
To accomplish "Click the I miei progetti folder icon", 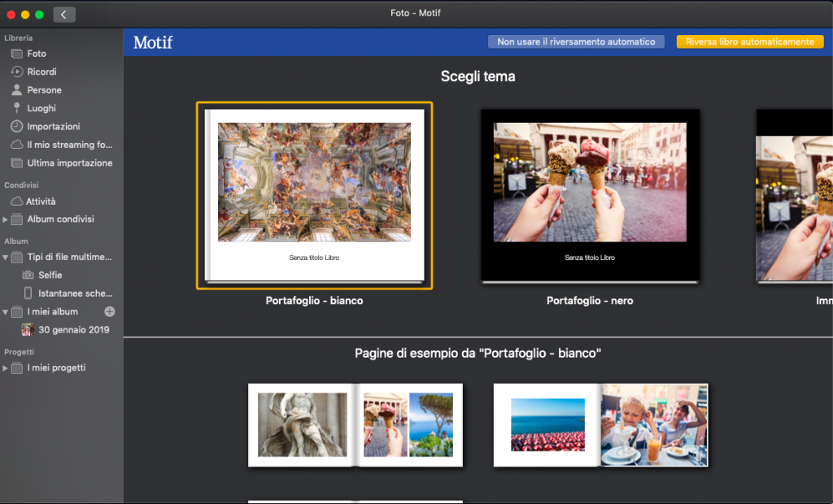I will click(x=17, y=368).
